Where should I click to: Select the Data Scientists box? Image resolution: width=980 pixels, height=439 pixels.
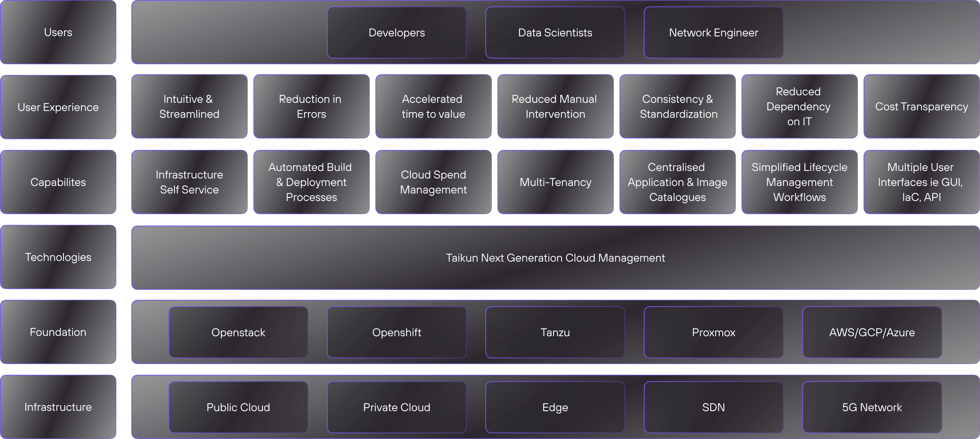pos(555,33)
